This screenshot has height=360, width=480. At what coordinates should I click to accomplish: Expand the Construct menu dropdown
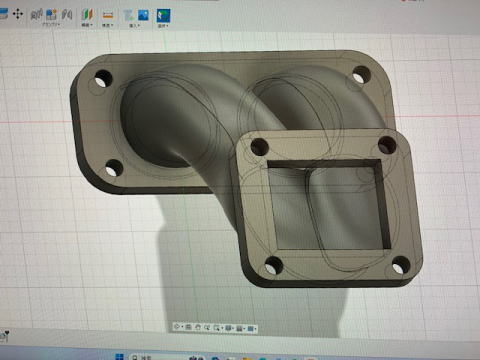[87, 25]
